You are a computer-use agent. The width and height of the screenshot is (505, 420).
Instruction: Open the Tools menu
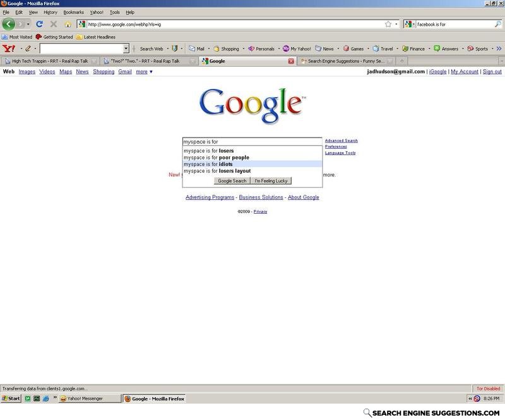[x=115, y=12]
